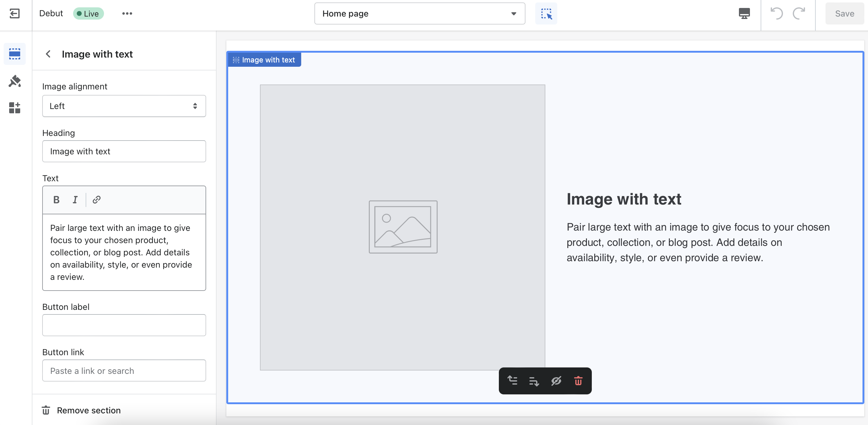Delete section with red trash icon
The image size is (868, 425).
click(x=578, y=381)
